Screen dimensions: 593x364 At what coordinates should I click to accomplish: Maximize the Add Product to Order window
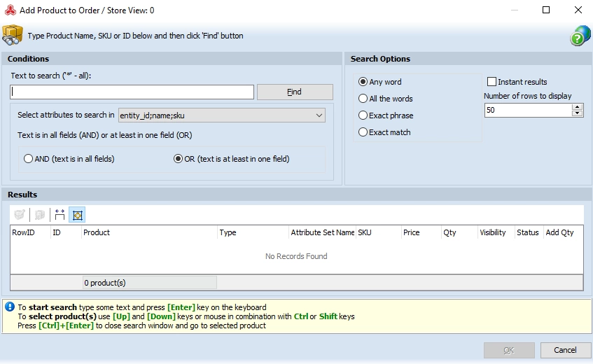[545, 10]
